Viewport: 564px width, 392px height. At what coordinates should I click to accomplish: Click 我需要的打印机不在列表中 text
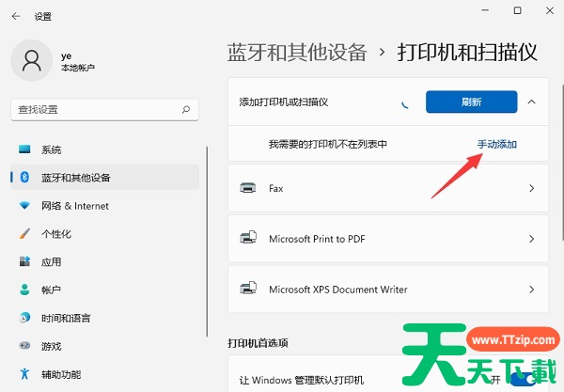coord(328,144)
